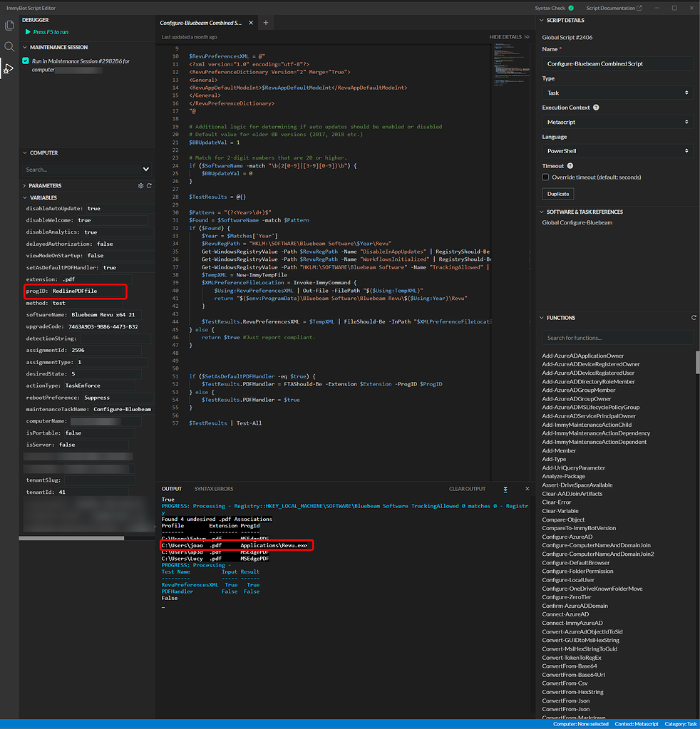Click the scripts/files icon atop the sidebar
Viewport: 700px width, 729px height.
pyautogui.click(x=9, y=25)
